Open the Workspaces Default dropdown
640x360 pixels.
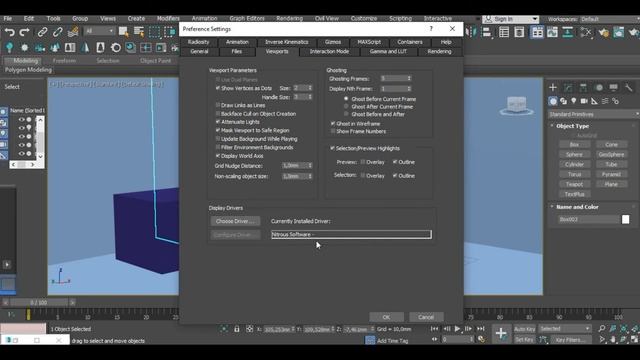point(610,19)
